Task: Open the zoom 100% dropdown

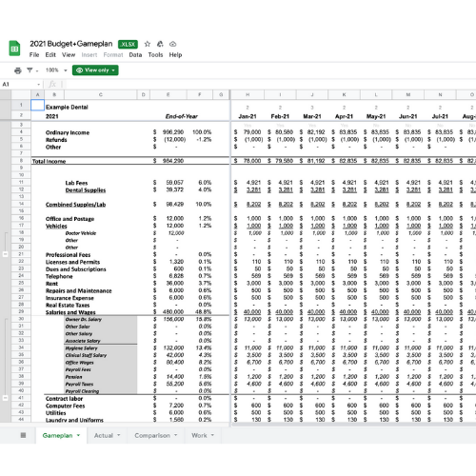Action: (x=56, y=70)
